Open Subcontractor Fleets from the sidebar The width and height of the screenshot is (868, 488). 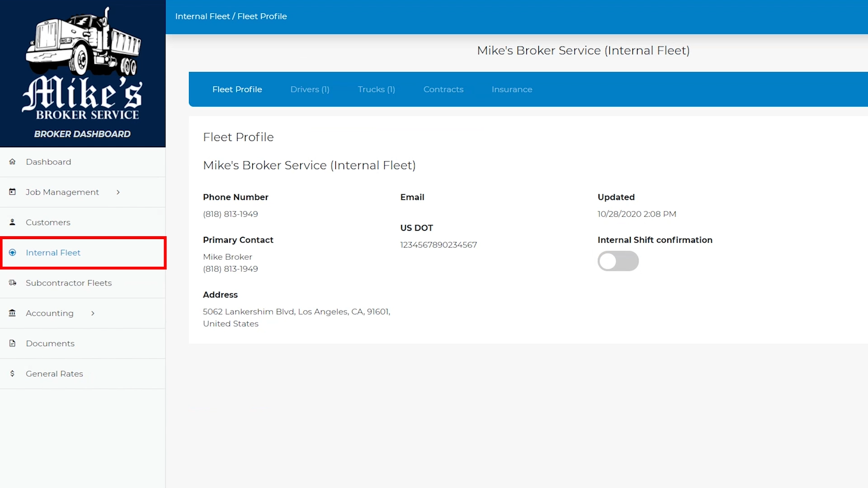coord(69,283)
